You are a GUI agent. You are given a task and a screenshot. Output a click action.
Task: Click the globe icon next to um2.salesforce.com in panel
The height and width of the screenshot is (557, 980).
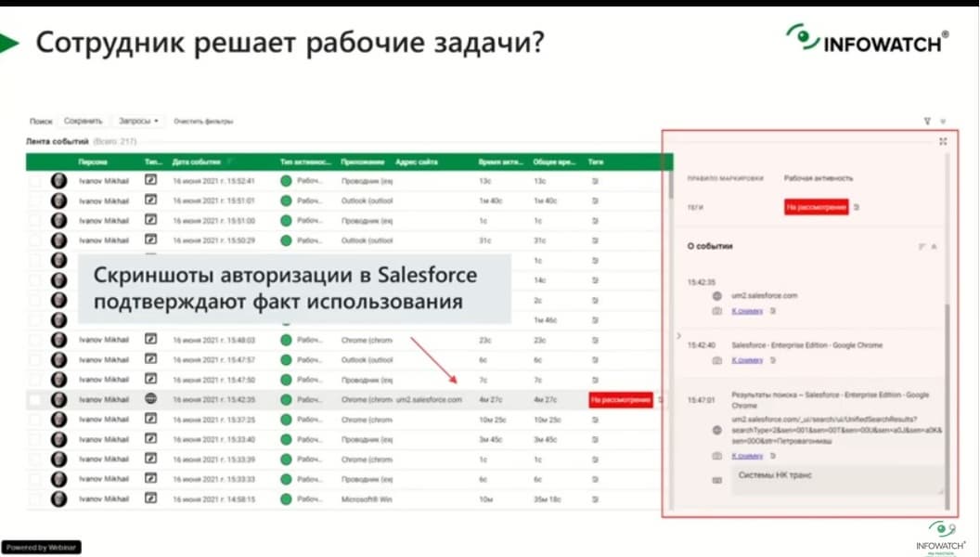coord(716,296)
